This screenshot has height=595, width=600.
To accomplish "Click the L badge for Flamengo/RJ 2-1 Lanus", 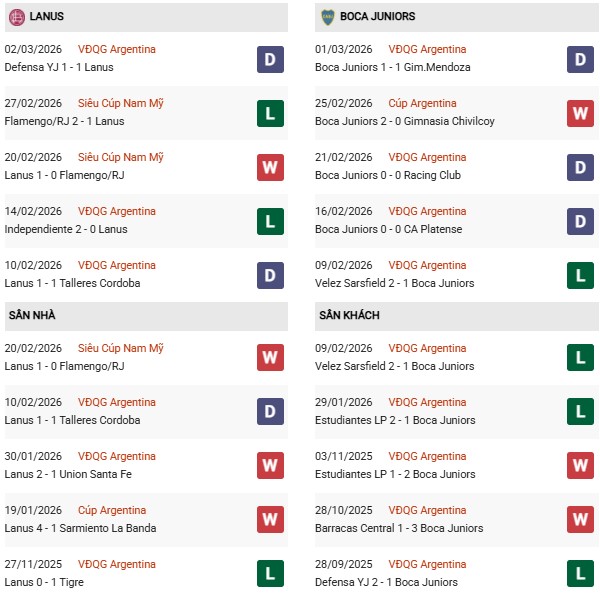I will click(x=270, y=113).
